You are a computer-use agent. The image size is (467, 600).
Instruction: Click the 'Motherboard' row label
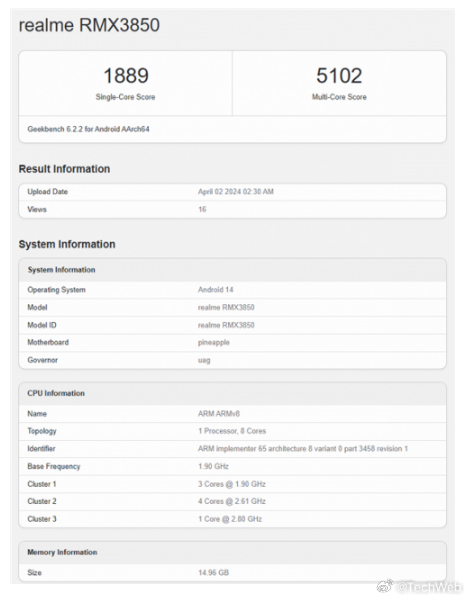(48, 342)
